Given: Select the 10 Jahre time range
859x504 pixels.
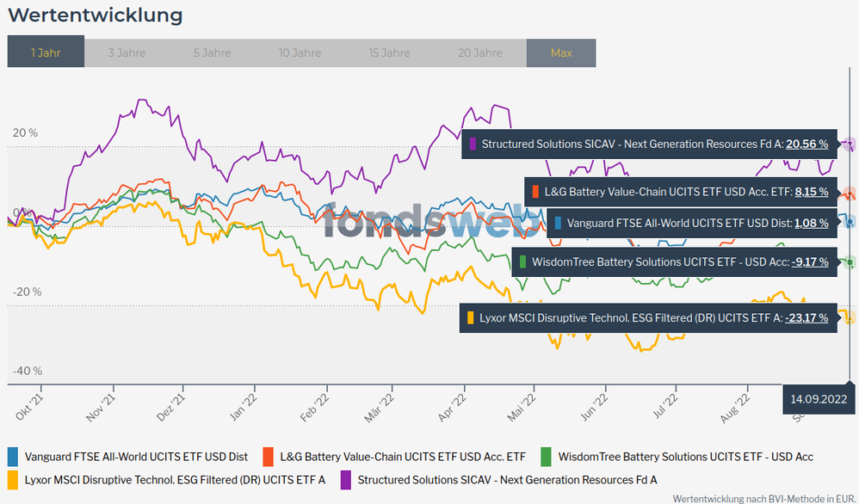Looking at the screenshot, I should (300, 52).
